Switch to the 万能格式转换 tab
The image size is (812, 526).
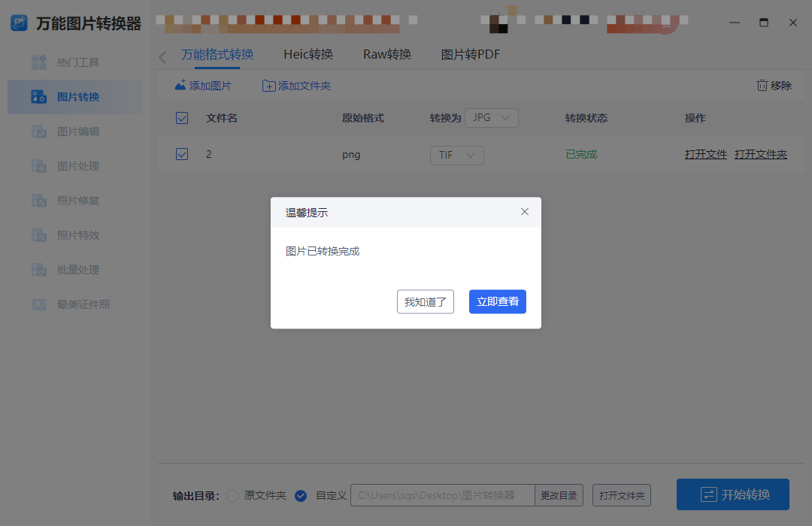tap(217, 54)
